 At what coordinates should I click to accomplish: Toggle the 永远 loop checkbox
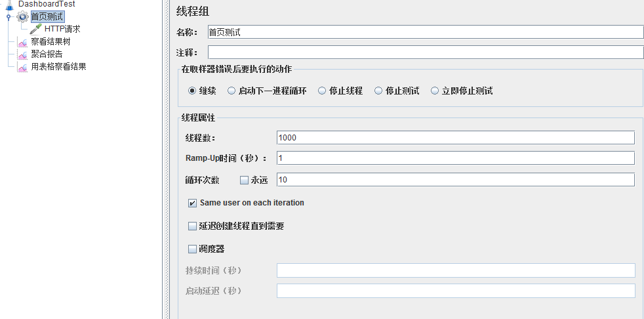pos(245,180)
